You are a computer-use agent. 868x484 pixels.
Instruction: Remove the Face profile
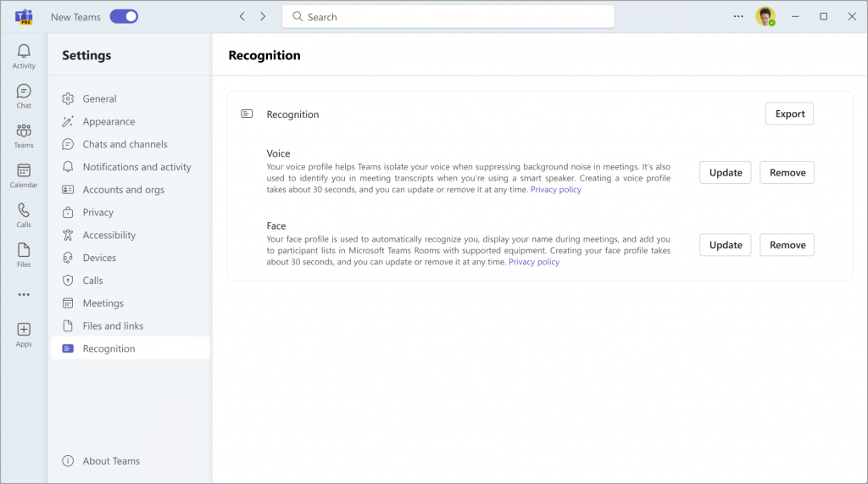coord(787,245)
